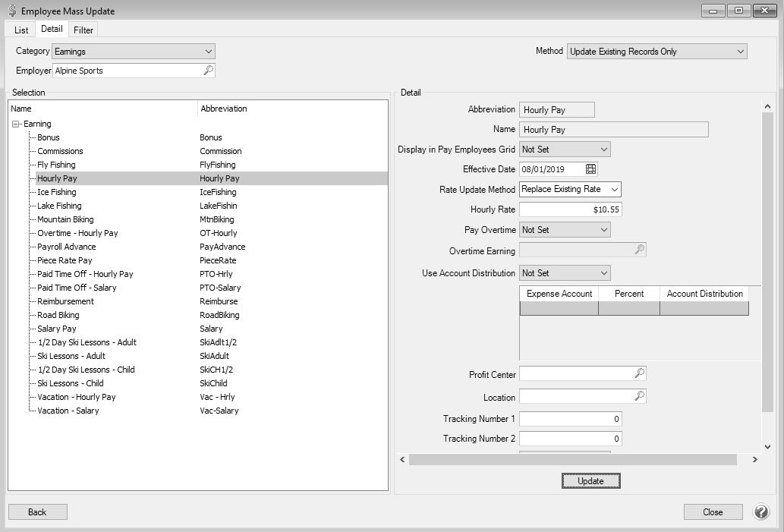Click the Tracking Number 2 field
This screenshot has height=532, width=784.
[x=571, y=439]
